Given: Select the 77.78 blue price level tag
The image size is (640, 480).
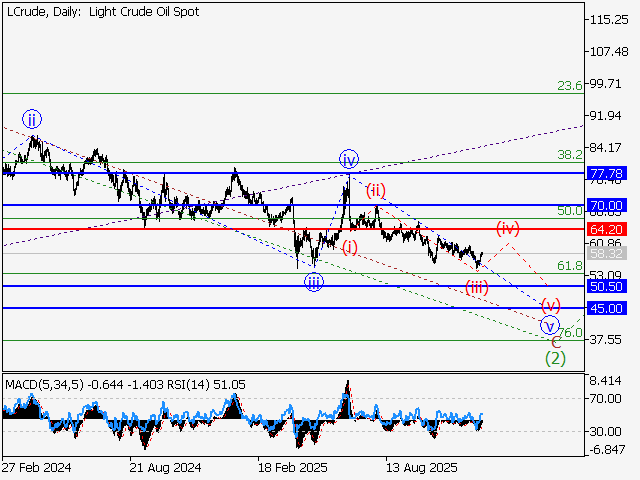Looking at the screenshot, I should point(608,174).
